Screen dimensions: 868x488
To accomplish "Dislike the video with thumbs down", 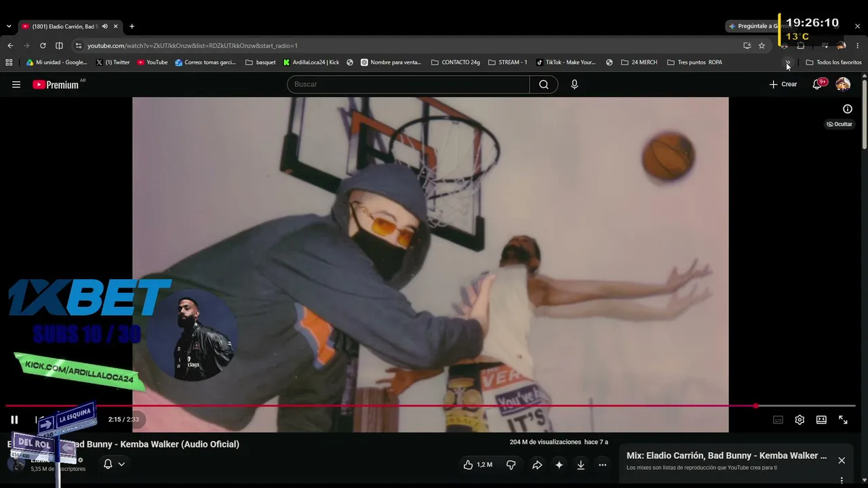I will (x=511, y=465).
